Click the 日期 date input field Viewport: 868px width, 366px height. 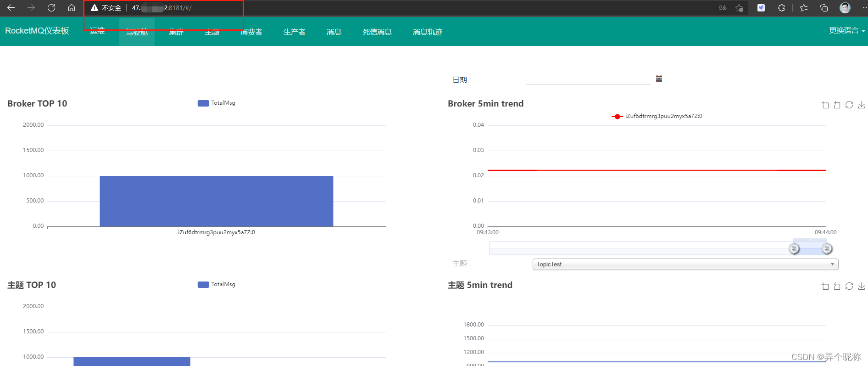point(588,79)
